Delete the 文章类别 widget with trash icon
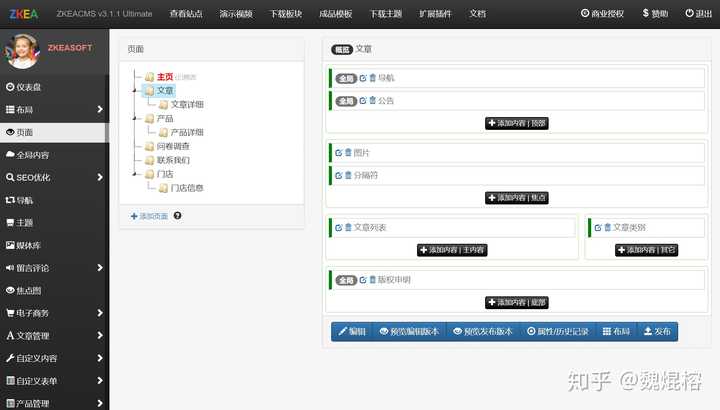720x410 pixels. [607, 228]
